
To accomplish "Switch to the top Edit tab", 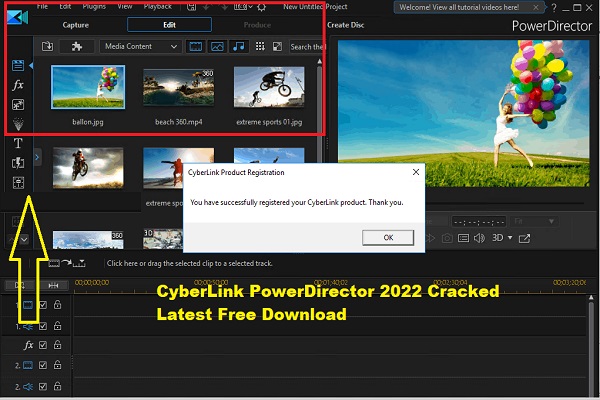I will [x=169, y=25].
